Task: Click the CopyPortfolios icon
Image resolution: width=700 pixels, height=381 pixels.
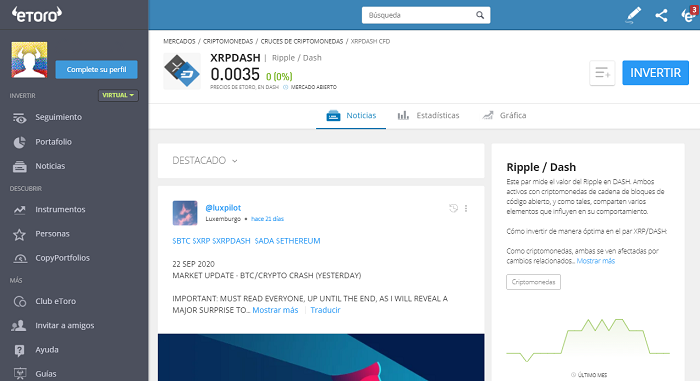Action: tap(19, 258)
